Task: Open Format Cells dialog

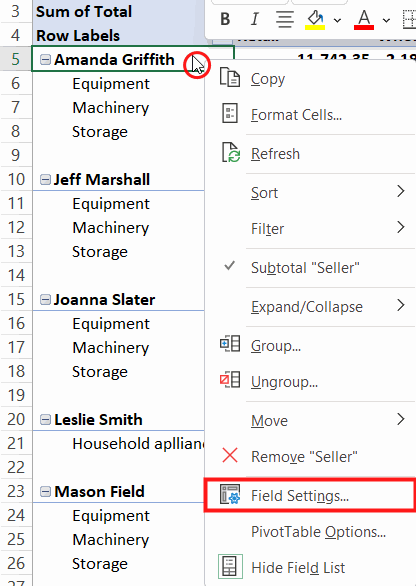Action: 309,114
